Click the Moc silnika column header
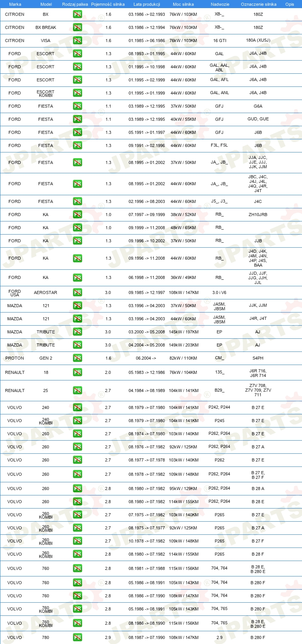Viewport: 302px width, 644px height. 183,4
